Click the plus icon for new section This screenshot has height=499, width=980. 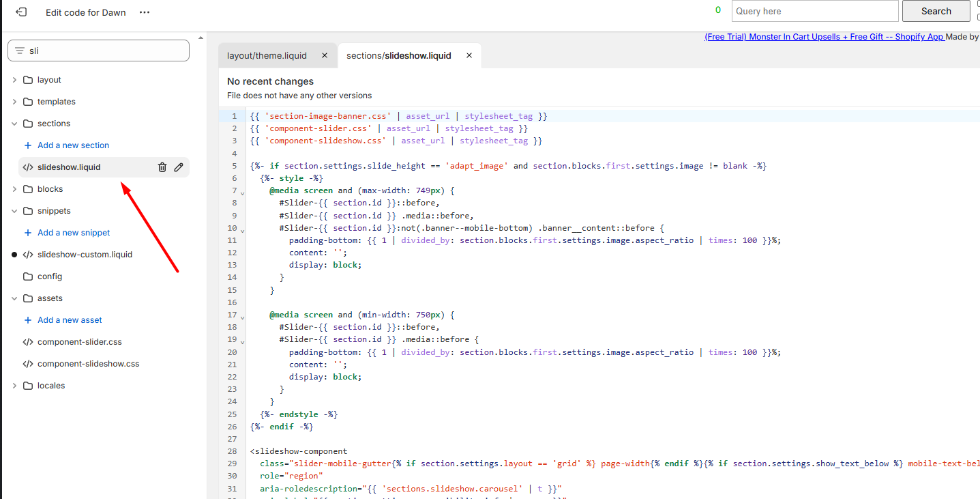(x=28, y=145)
